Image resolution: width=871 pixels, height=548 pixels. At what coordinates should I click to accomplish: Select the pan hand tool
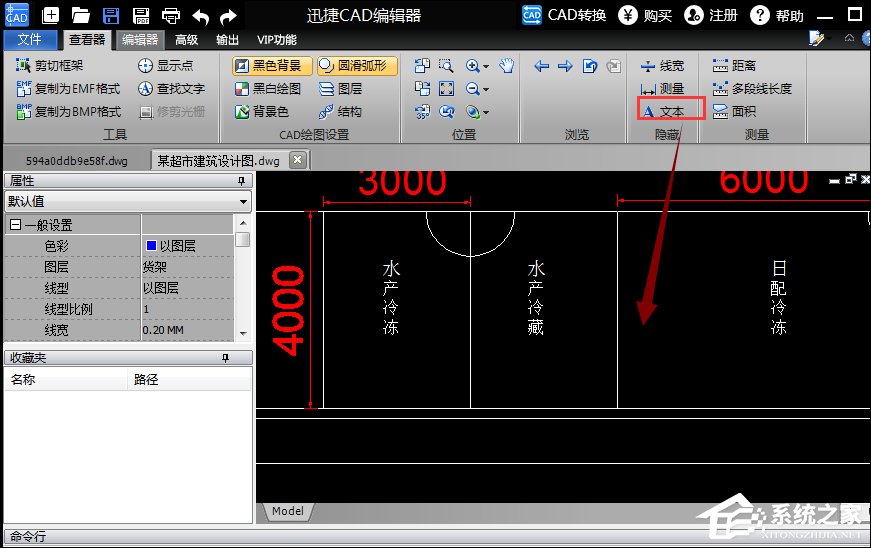coord(506,66)
